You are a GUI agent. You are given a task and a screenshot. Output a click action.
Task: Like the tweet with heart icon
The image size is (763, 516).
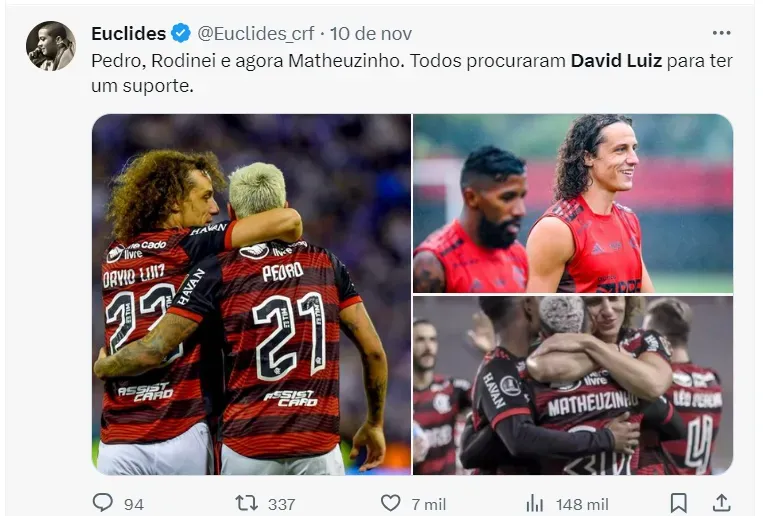click(390, 503)
